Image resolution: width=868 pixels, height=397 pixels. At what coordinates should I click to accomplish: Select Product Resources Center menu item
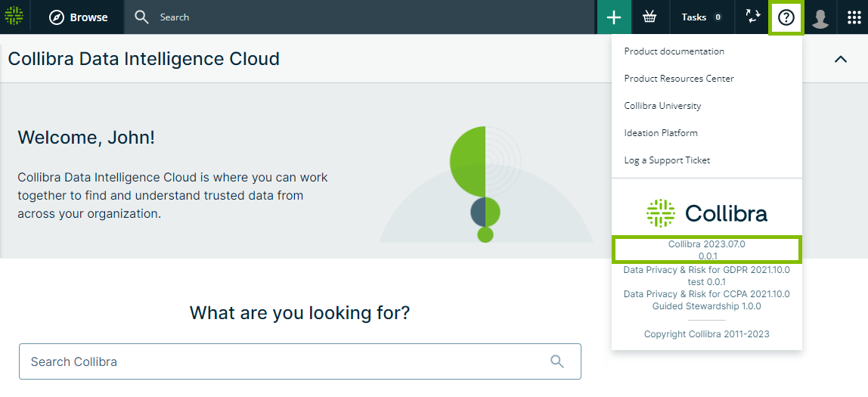tap(679, 79)
